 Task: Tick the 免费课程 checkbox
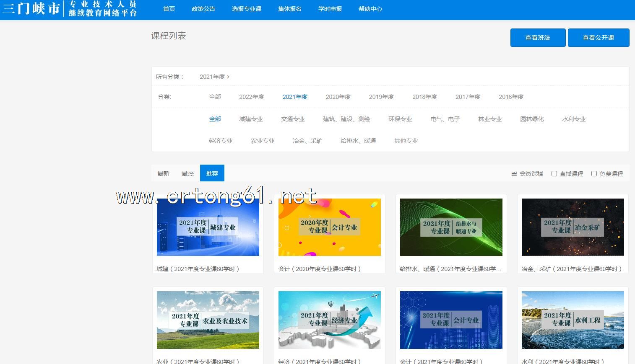tap(594, 173)
